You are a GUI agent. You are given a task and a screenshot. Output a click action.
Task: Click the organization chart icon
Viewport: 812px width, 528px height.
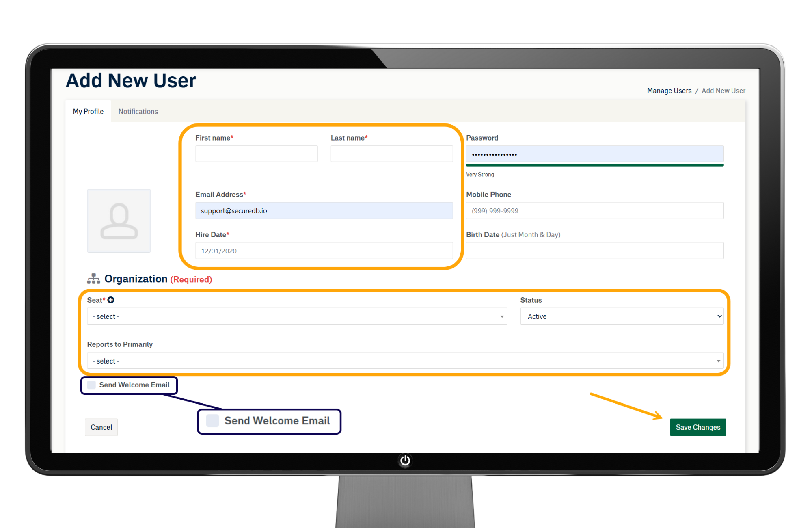pos(93,279)
